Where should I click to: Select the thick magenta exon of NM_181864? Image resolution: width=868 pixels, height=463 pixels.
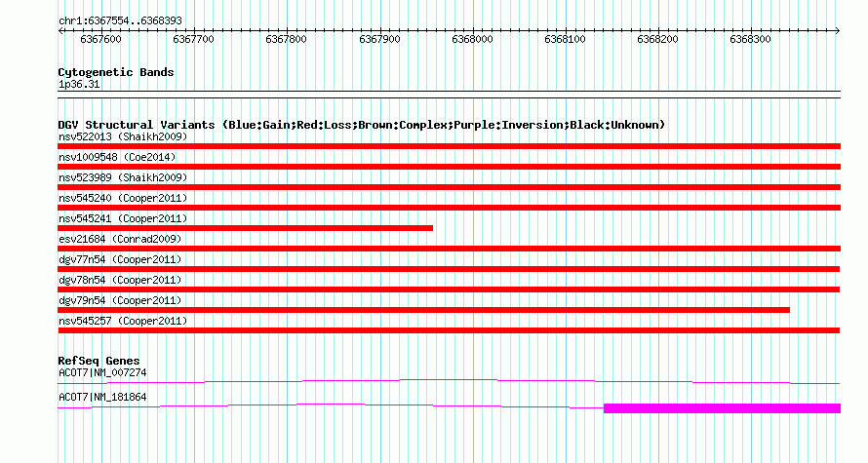tap(722, 408)
